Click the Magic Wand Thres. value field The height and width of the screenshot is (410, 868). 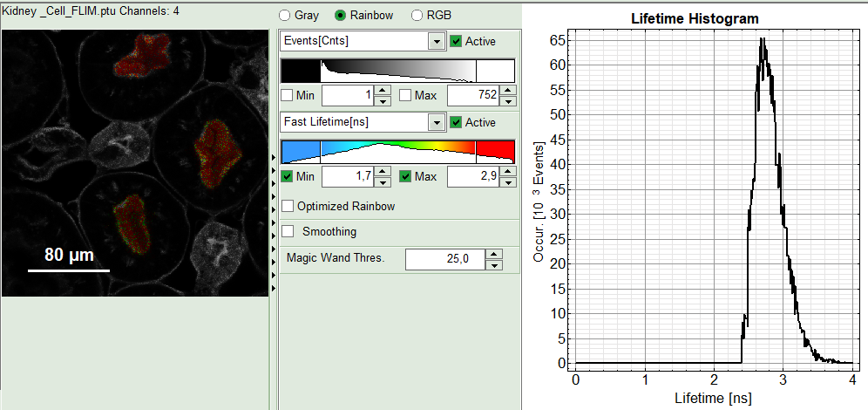tap(444, 259)
